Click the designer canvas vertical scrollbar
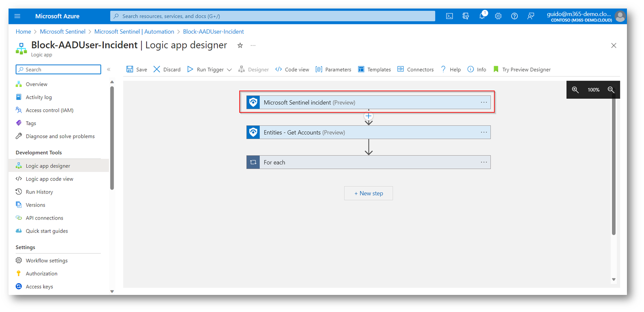The width and height of the screenshot is (644, 312). [614, 165]
